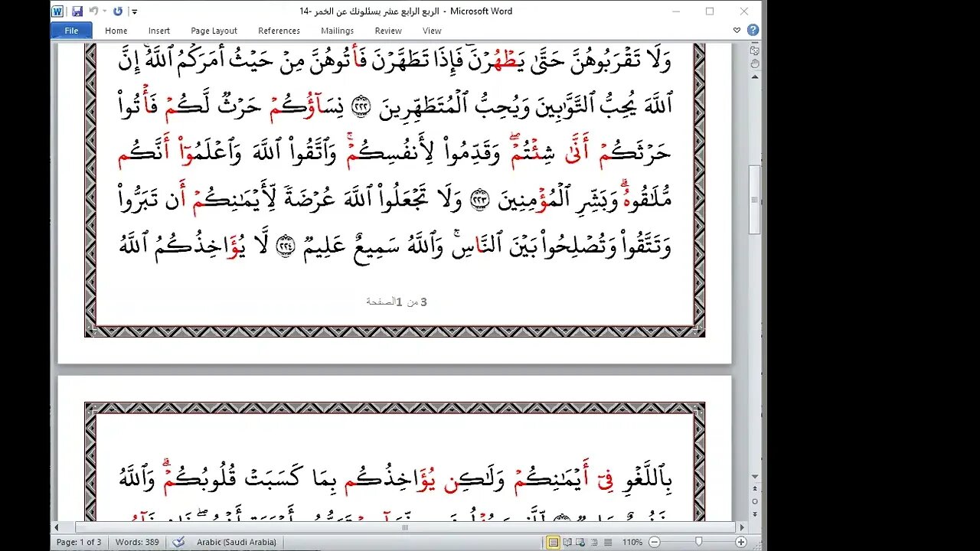Open the proofing errors check icon
The image size is (980, 551).
tap(178, 542)
